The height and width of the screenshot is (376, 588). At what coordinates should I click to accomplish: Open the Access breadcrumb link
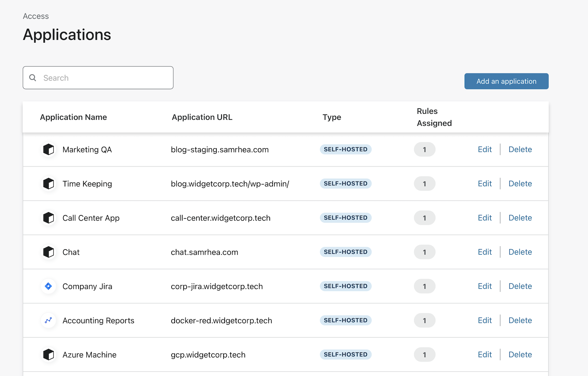[x=36, y=16]
